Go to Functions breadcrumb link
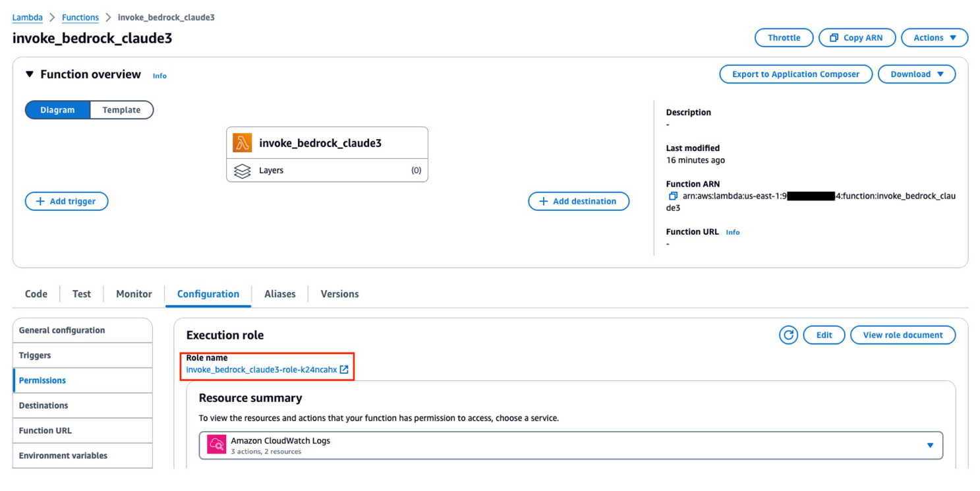980x491 pixels. click(x=80, y=17)
